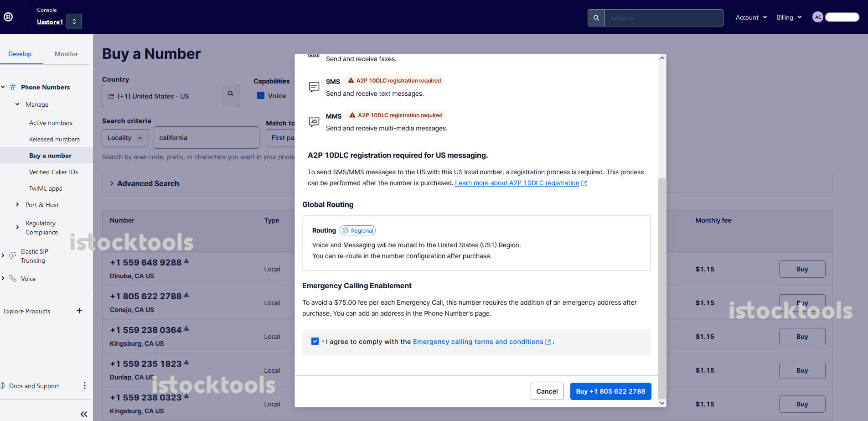Viewport: 868px width, 421px height.
Task: Click the search magnifier icon in top bar
Action: tap(596, 18)
